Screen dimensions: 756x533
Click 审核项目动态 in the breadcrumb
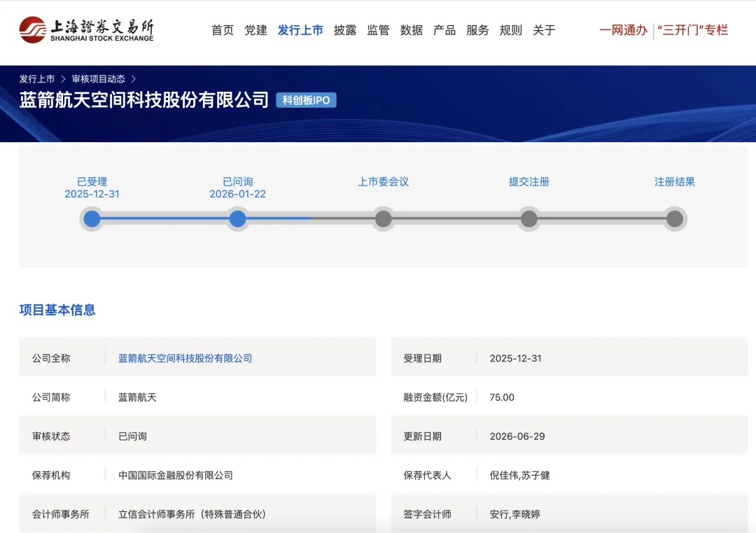(x=99, y=78)
